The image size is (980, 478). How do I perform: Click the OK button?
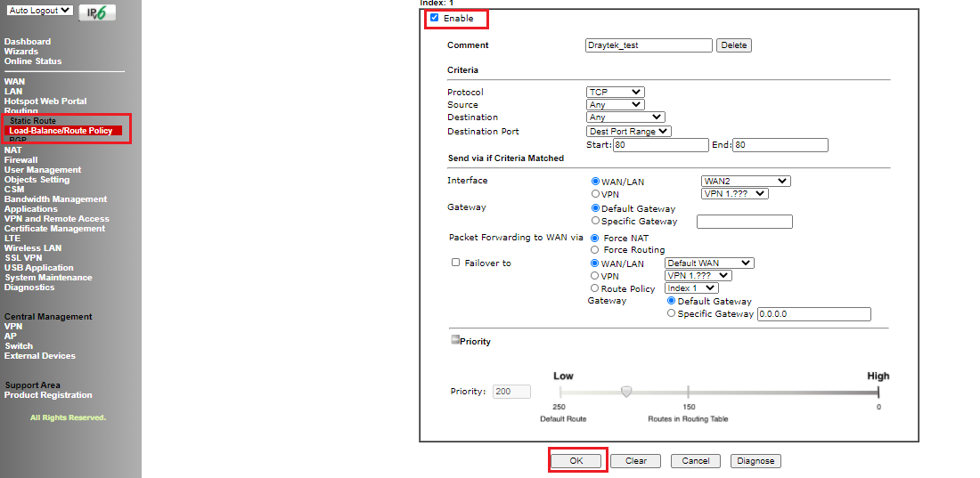coord(576,461)
